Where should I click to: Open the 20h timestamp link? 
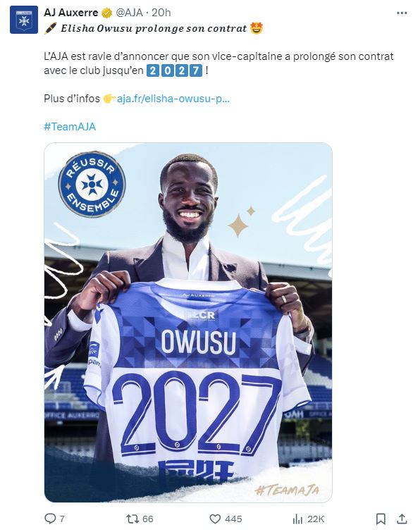coord(161,13)
